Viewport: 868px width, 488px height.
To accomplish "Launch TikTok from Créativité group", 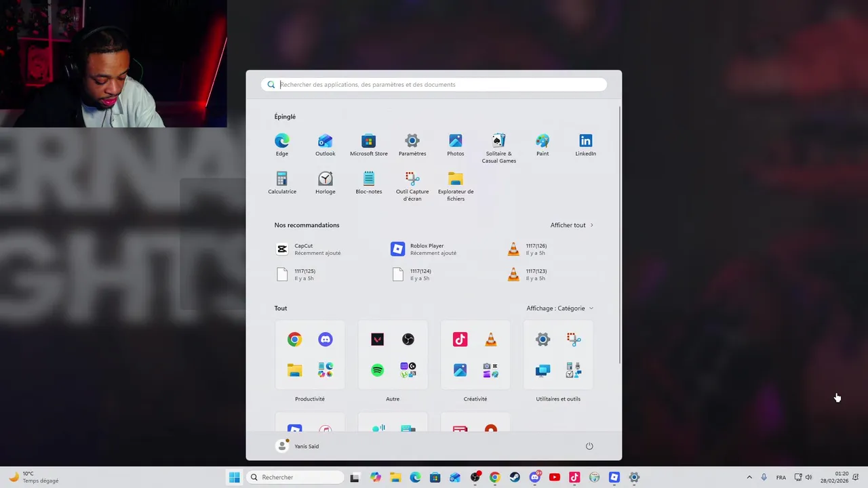I will click(x=460, y=340).
